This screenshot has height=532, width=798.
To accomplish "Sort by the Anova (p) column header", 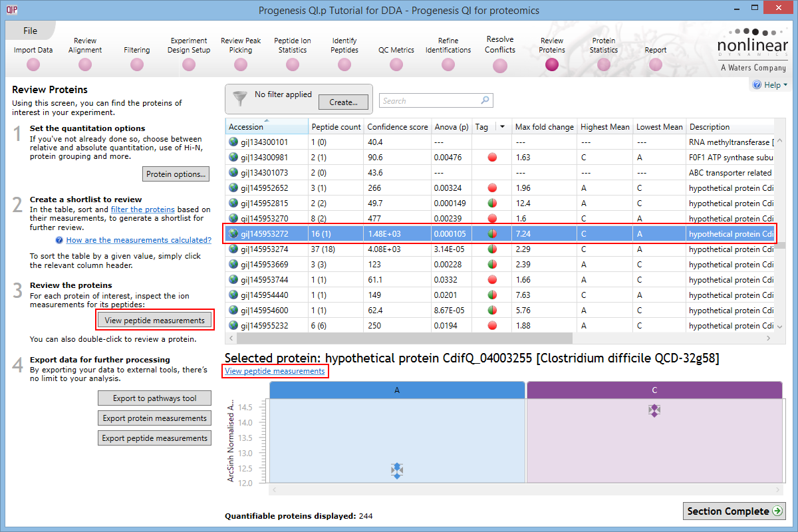I will tap(452, 126).
